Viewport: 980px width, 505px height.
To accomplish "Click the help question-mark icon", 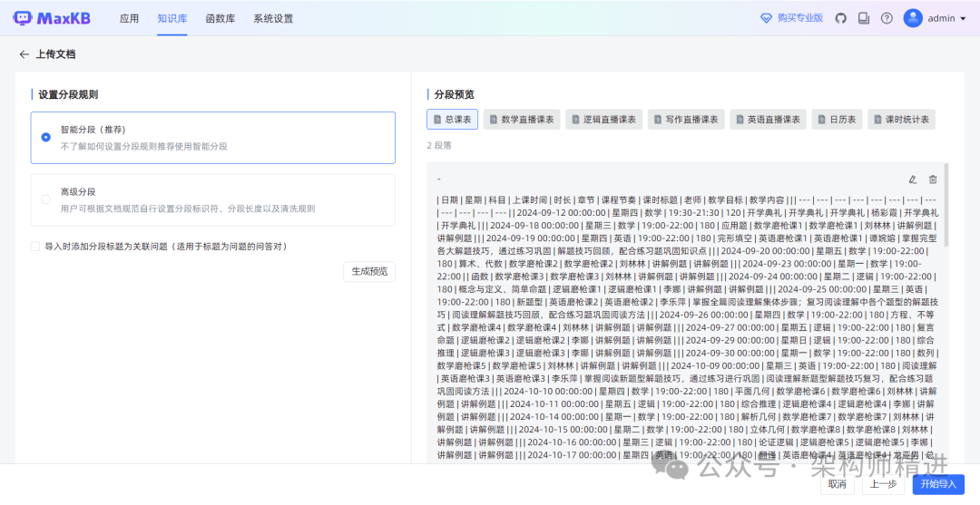I will (x=887, y=18).
